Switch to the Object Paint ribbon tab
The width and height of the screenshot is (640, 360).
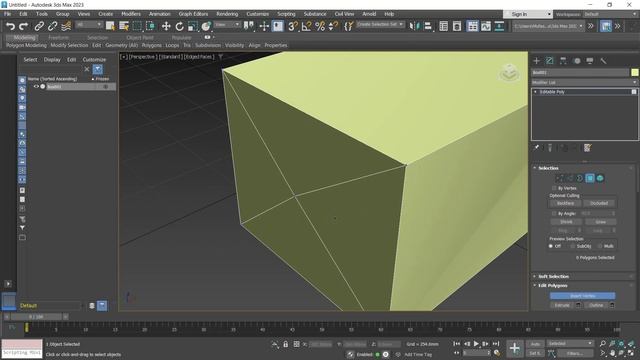pyautogui.click(x=140, y=37)
